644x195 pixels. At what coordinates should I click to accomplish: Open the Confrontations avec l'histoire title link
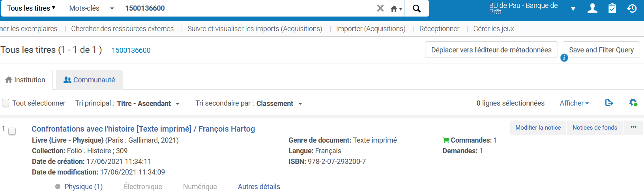(143, 129)
